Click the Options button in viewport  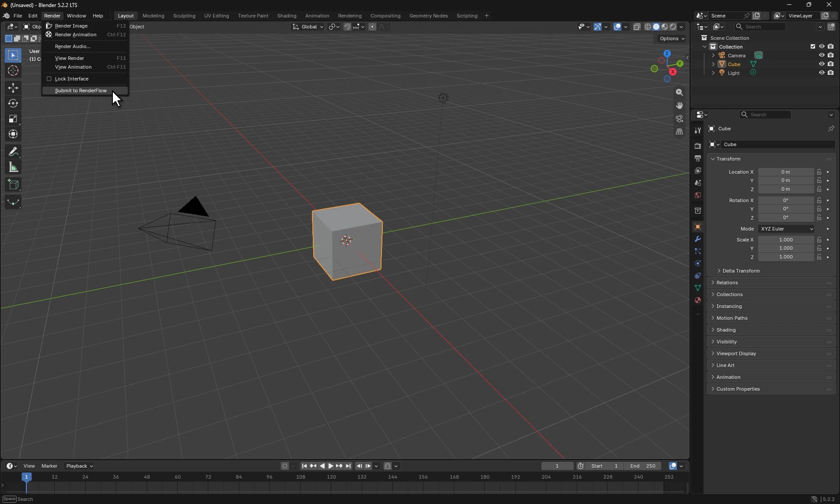672,38
